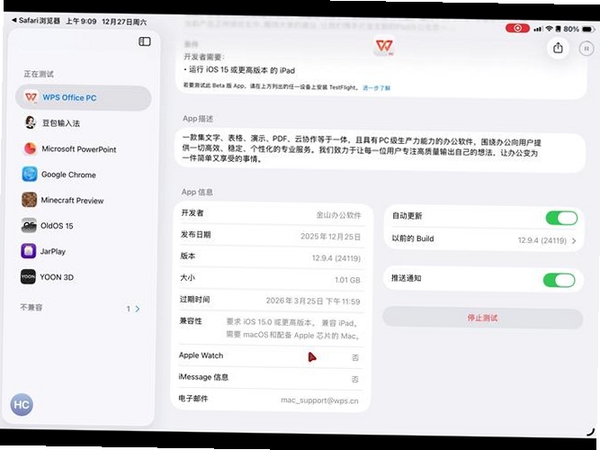Viewport: 600px width, 450px height.
Task: Select the Google Chrome app icon
Action: [x=29, y=174]
